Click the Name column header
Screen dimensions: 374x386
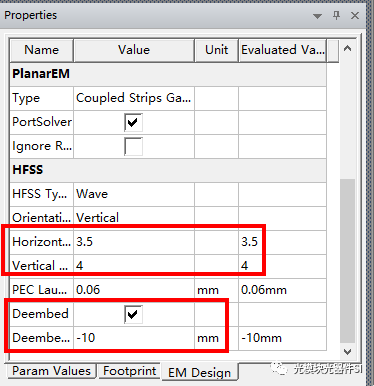pyautogui.click(x=42, y=50)
